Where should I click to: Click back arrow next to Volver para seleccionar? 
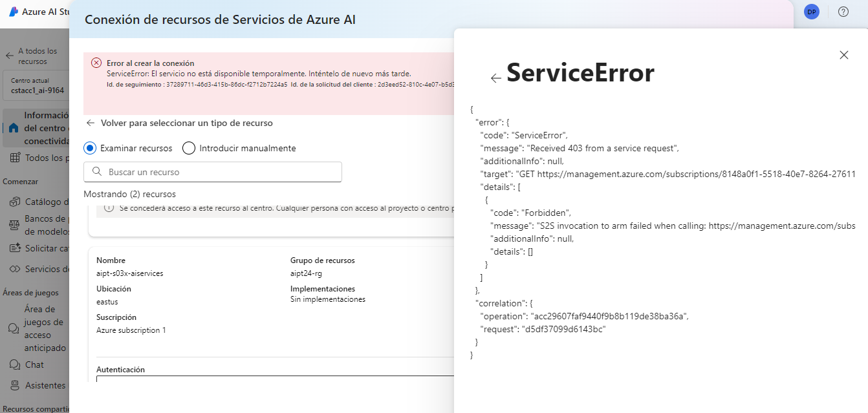coord(90,123)
